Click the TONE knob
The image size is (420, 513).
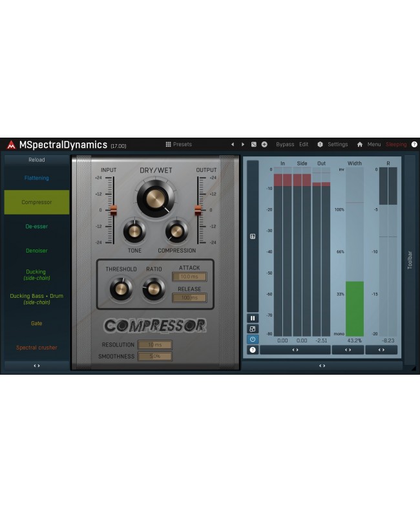pyautogui.click(x=134, y=231)
